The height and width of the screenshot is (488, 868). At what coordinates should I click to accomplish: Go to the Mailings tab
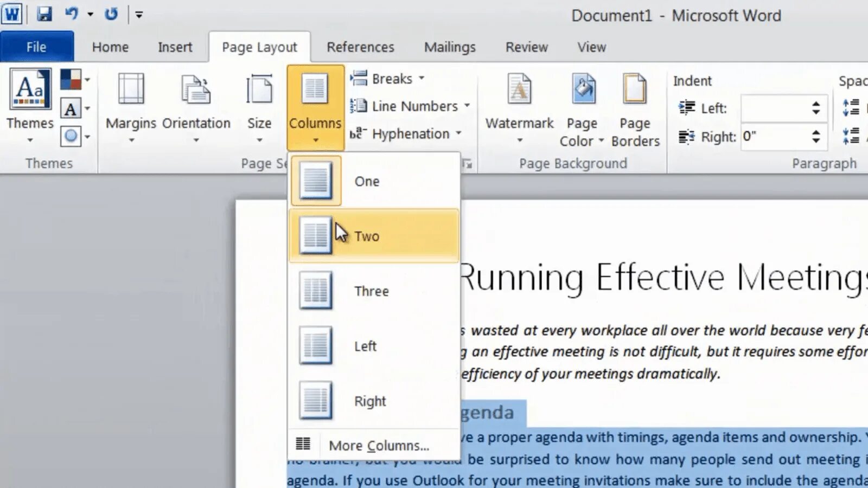point(450,47)
